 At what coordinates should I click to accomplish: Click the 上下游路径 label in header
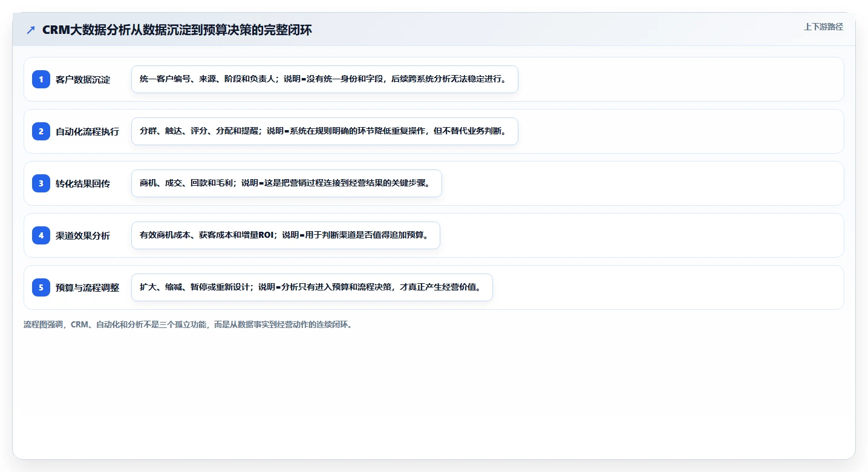tap(823, 27)
